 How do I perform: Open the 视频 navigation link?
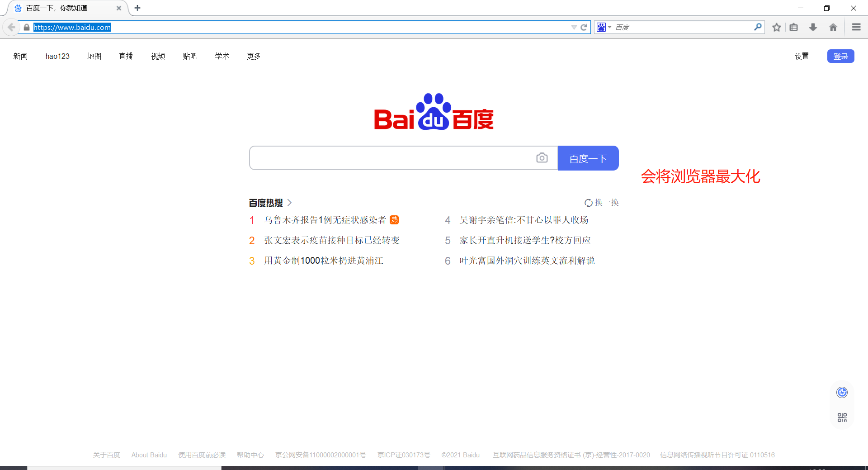(158, 56)
